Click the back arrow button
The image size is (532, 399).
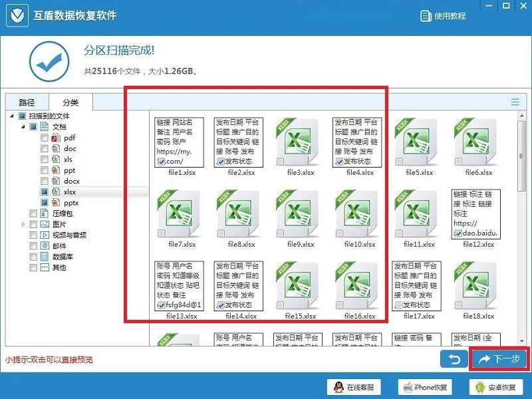click(x=454, y=359)
